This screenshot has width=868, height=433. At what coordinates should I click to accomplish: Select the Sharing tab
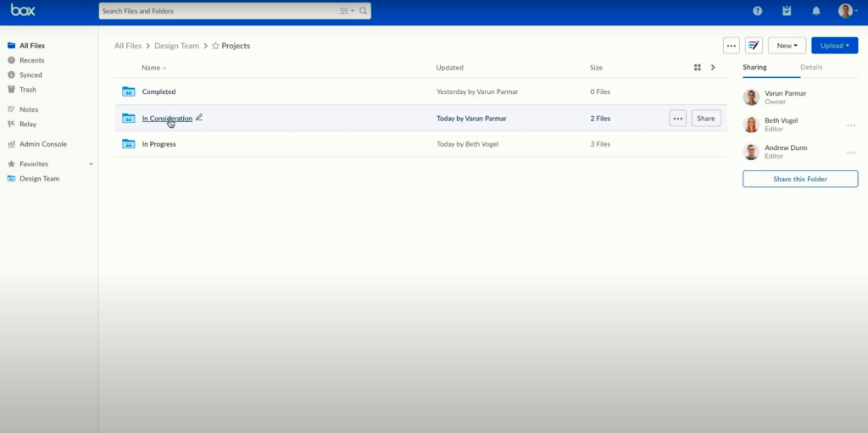pyautogui.click(x=754, y=67)
